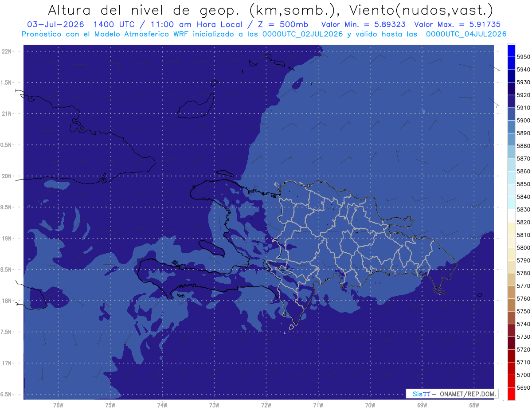
Task: Click the '5920' colorbar label
Action: pos(524,95)
